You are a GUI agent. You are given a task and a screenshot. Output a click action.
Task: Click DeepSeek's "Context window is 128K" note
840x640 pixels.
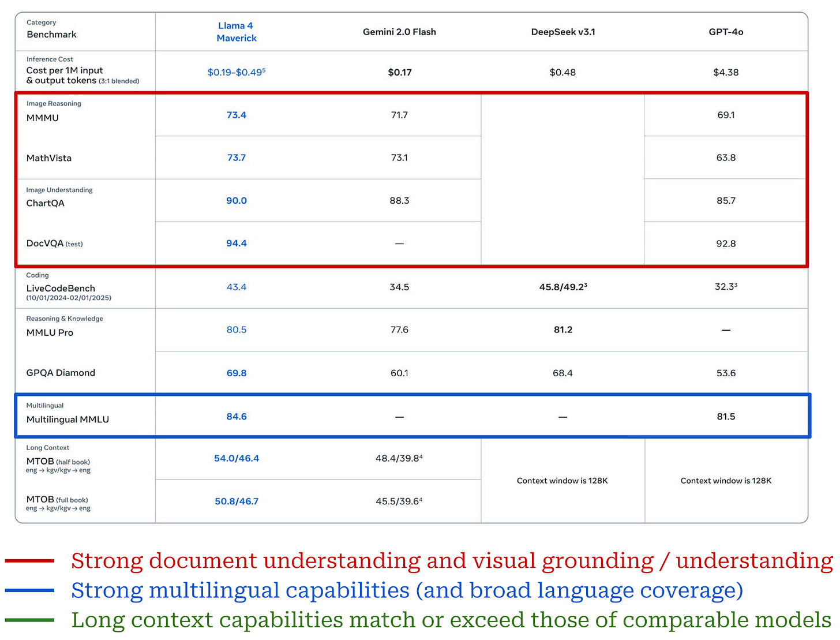point(562,481)
